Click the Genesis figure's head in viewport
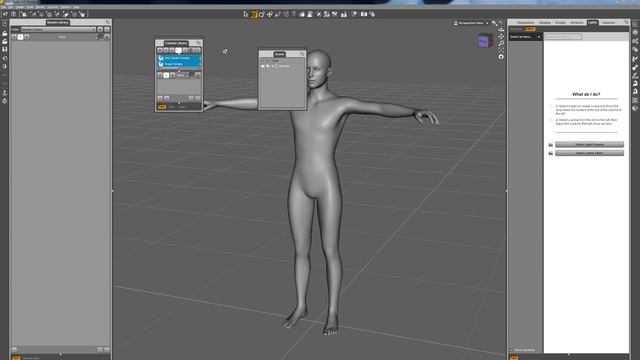 pyautogui.click(x=318, y=69)
